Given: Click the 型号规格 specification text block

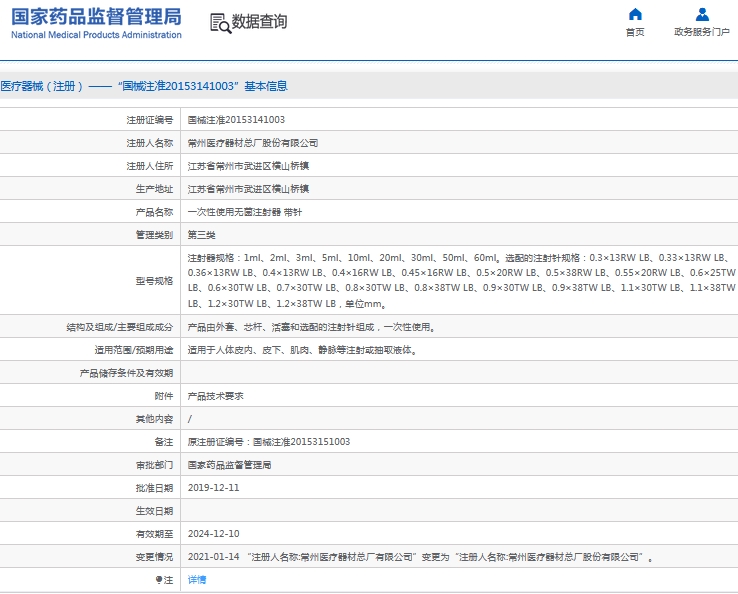Looking at the screenshot, I should pyautogui.click(x=461, y=281).
